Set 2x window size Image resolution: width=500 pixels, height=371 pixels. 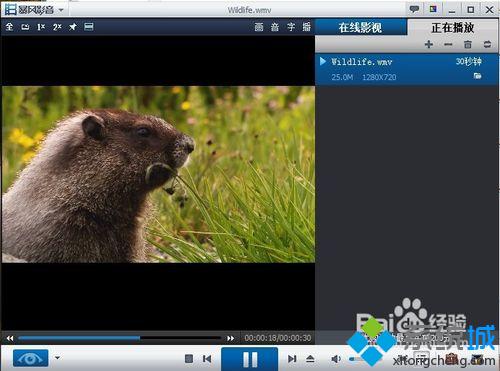click(57, 27)
